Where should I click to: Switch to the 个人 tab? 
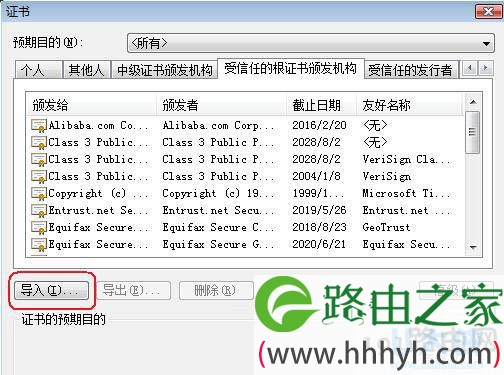click(39, 70)
